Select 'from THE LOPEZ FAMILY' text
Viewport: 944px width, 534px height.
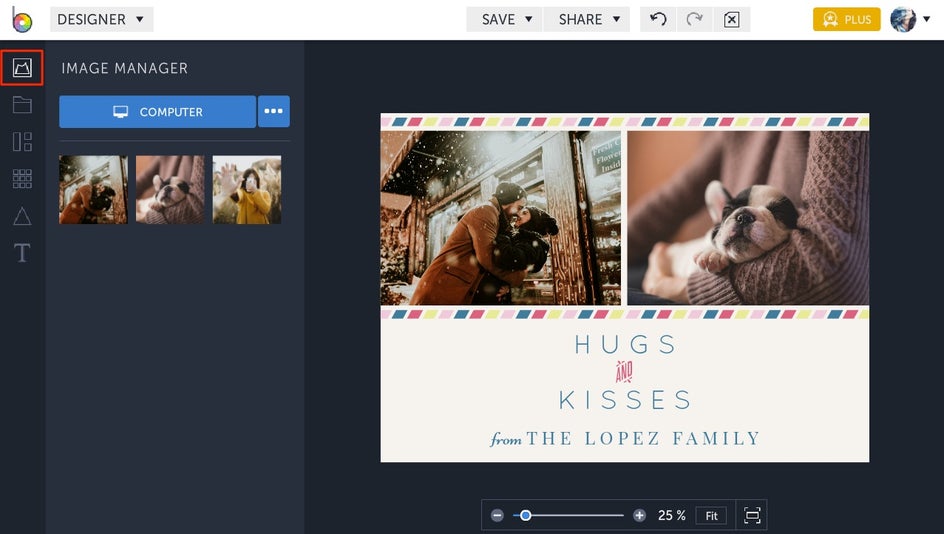point(625,438)
